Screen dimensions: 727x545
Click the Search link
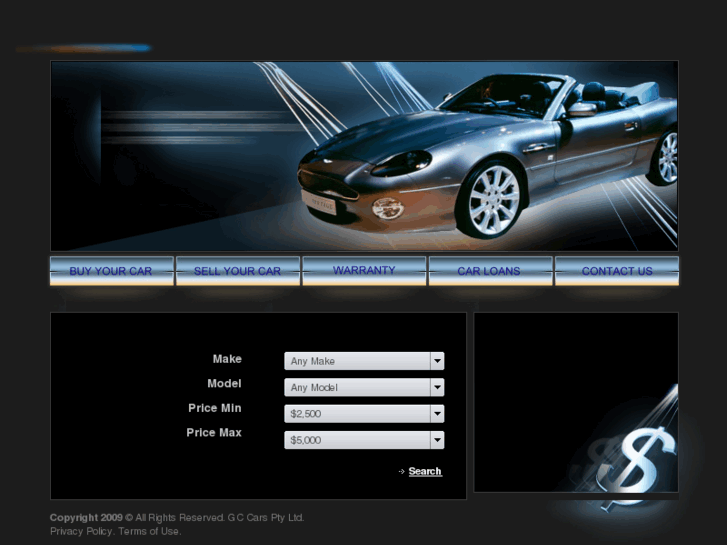coord(425,471)
